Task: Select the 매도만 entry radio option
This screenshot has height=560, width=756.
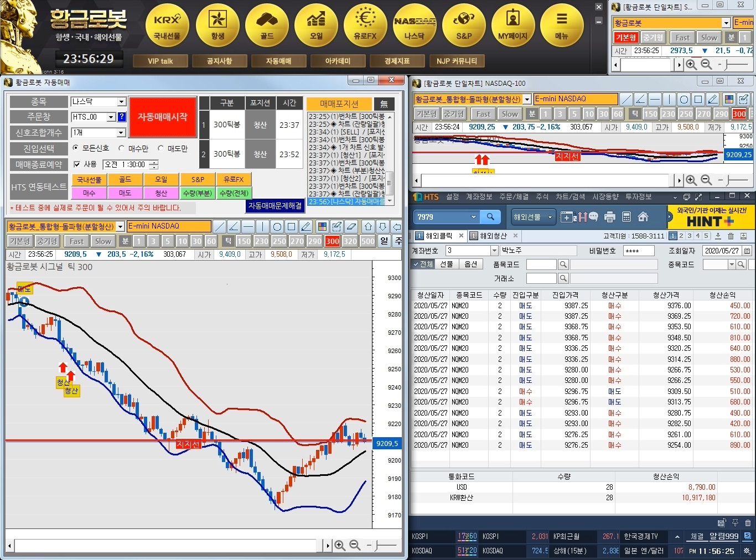Action: [x=161, y=148]
